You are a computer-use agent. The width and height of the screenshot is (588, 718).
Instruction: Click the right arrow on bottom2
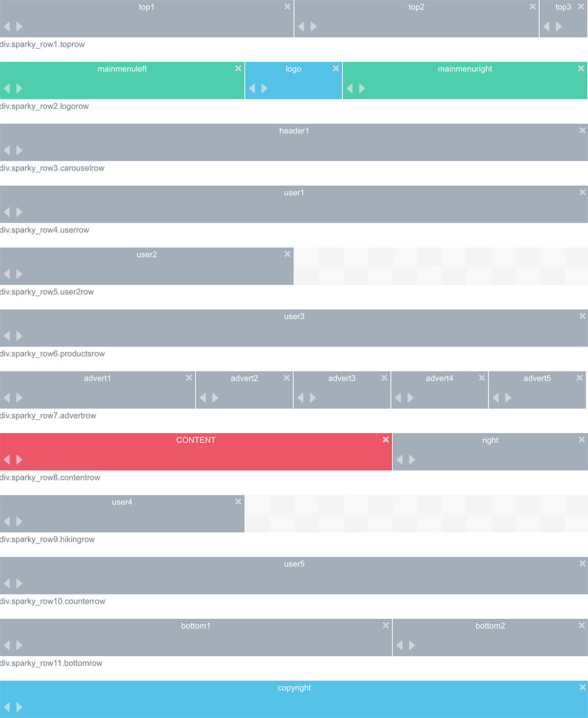(x=412, y=645)
